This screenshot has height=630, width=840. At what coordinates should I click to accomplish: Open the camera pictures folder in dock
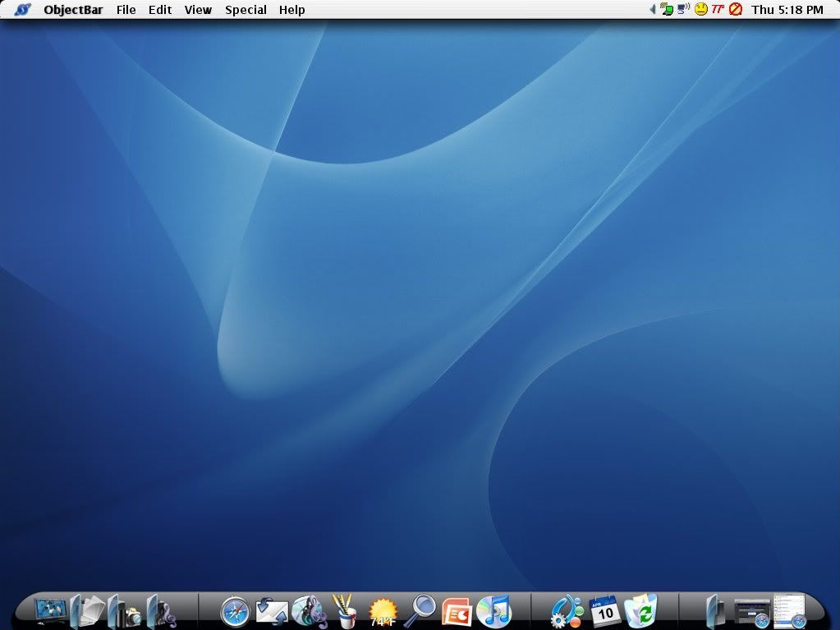pyautogui.click(x=124, y=612)
